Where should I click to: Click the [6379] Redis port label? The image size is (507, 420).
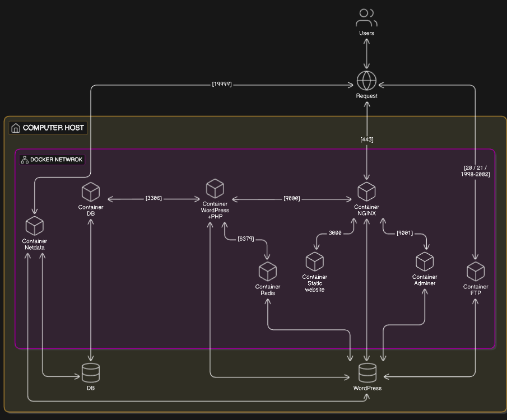(245, 239)
